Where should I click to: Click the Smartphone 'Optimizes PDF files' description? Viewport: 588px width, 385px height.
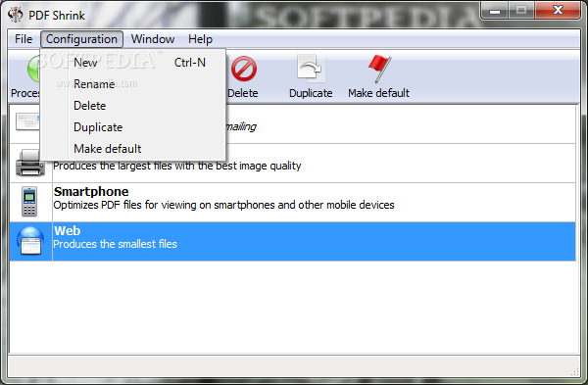tap(223, 205)
